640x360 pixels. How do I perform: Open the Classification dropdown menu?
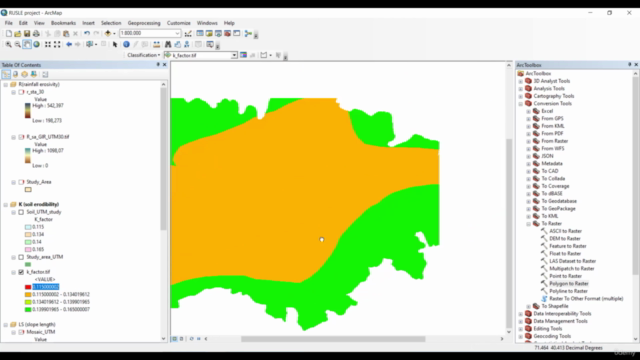click(x=144, y=55)
